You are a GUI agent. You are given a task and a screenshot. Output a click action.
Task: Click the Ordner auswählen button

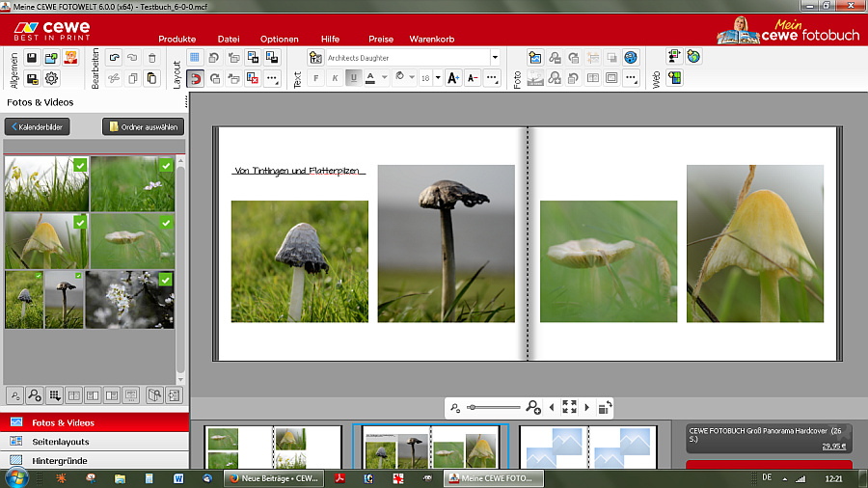(x=143, y=126)
